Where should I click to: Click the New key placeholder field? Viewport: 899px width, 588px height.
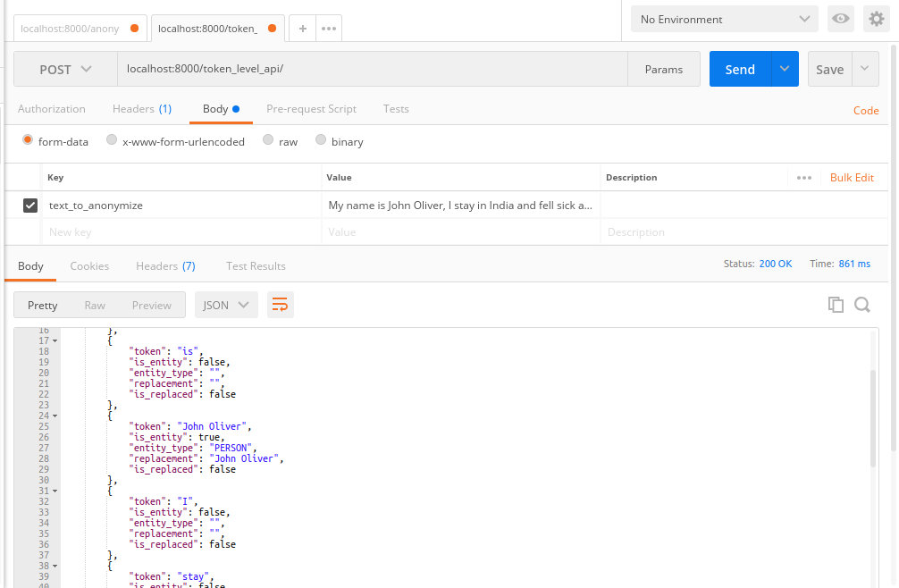181,232
